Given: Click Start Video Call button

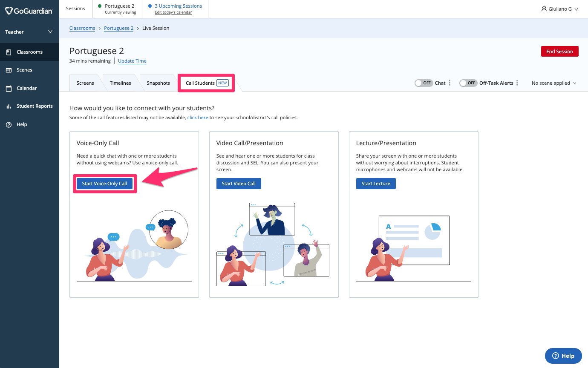Looking at the screenshot, I should coord(239,184).
